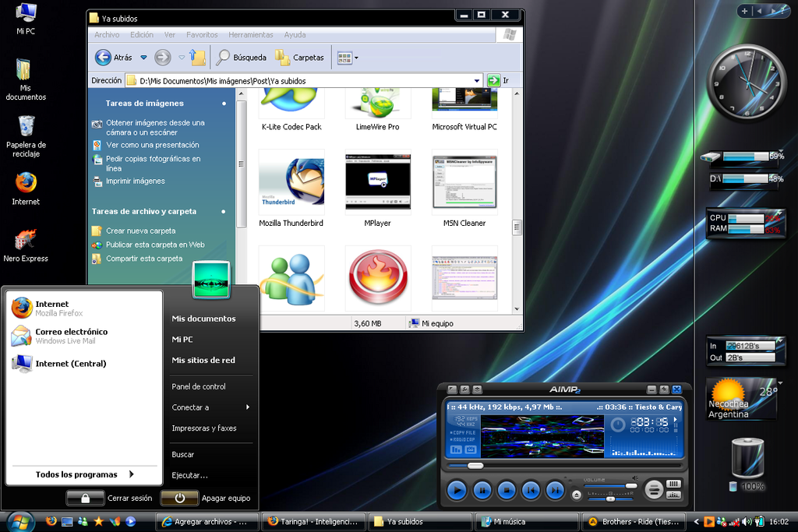
Task: Open the Edición menu
Action: click(142, 34)
